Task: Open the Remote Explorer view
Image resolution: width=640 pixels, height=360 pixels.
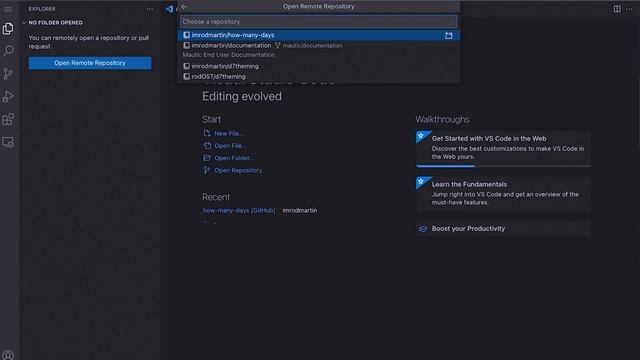Action: (x=8, y=142)
